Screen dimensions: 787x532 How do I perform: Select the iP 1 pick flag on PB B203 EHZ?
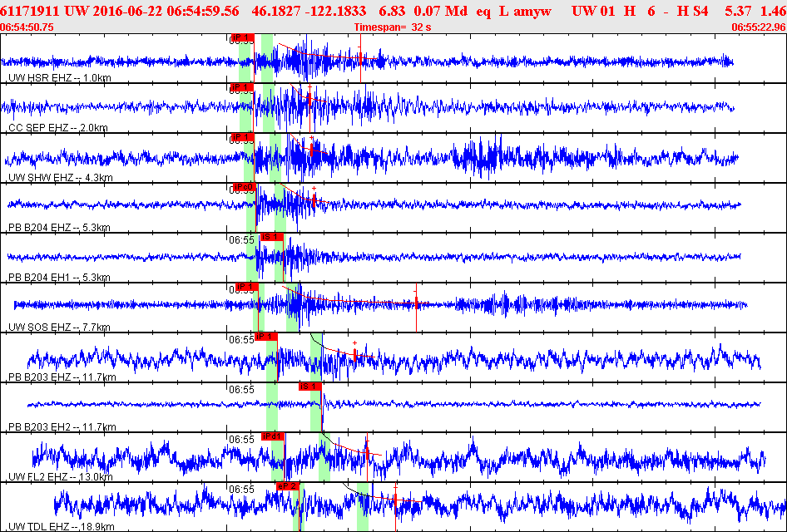click(x=266, y=337)
